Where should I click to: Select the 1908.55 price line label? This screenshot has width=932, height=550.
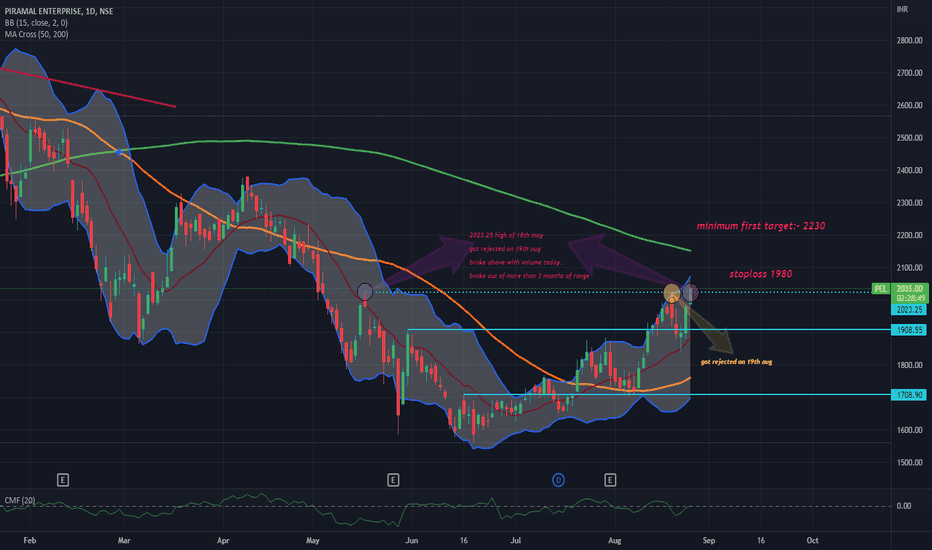(909, 329)
